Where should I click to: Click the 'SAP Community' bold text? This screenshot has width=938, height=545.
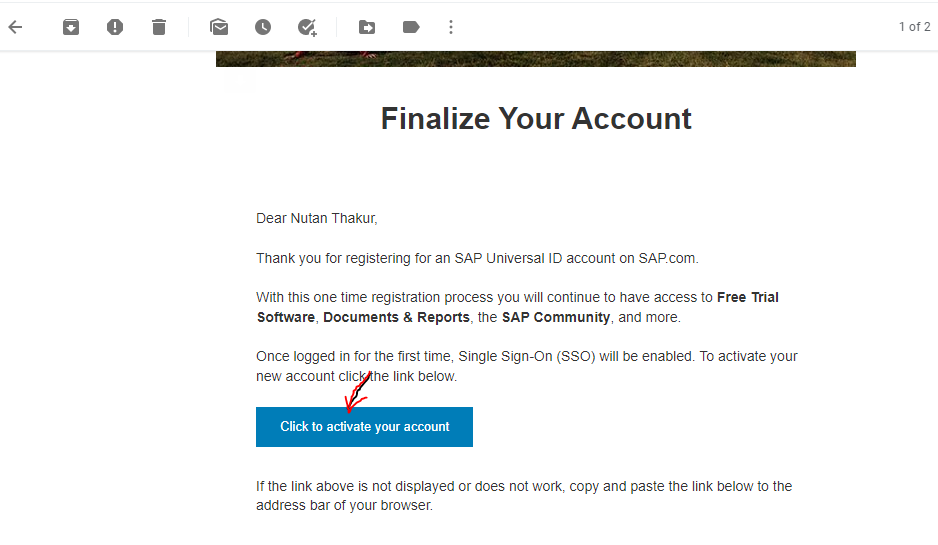click(x=556, y=317)
